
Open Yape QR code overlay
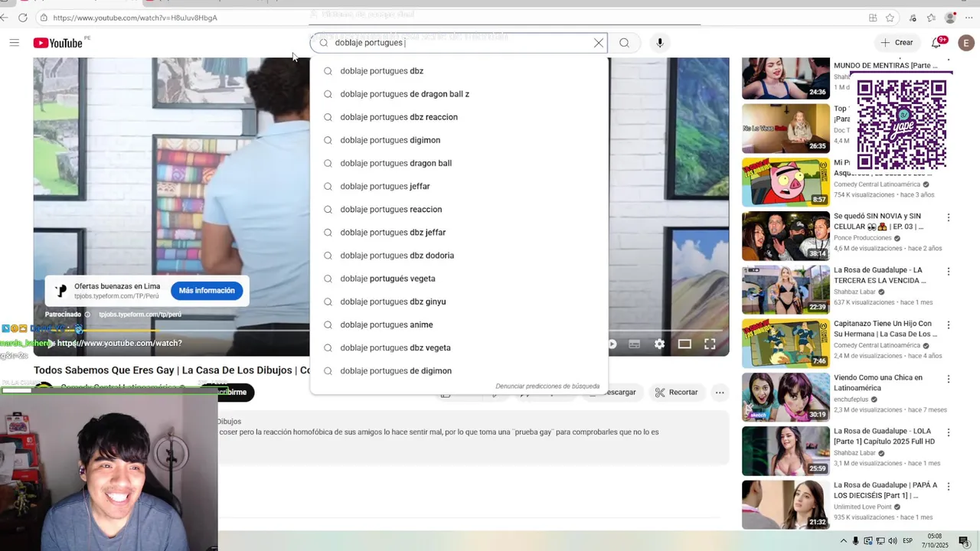(x=902, y=124)
